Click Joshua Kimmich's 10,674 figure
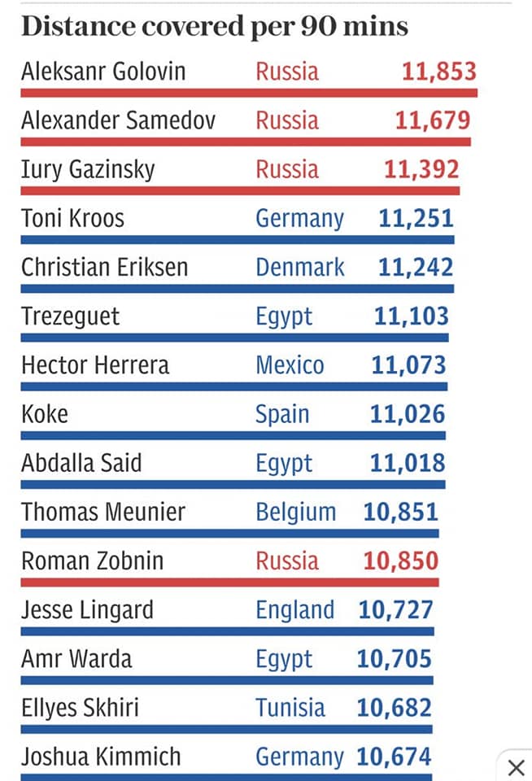Screen dimensions: 532x781 pos(394,757)
